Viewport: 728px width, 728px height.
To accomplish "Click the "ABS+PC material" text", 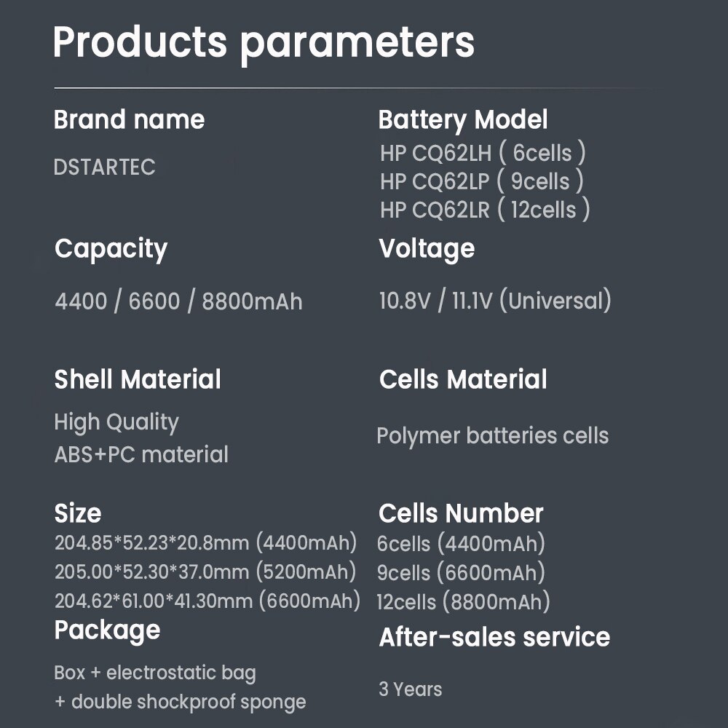I will click(141, 454).
